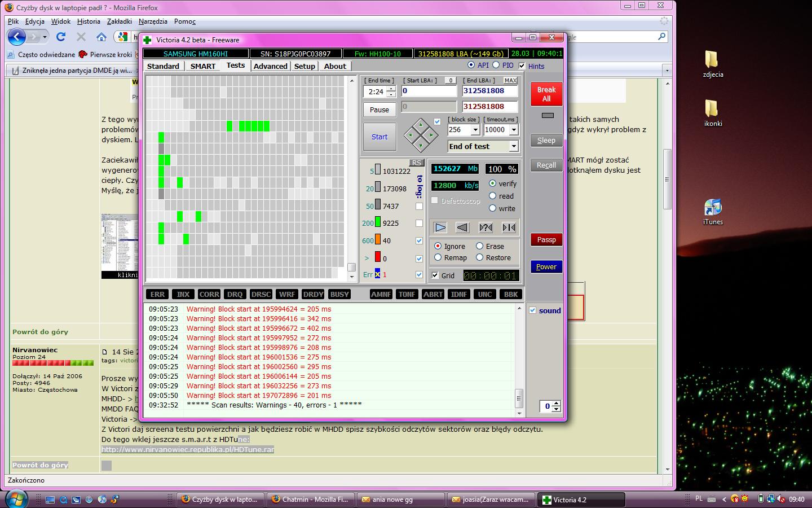The width and height of the screenshot is (812, 508).
Task: Open the iTunes desktop shortcut
Action: [x=713, y=212]
